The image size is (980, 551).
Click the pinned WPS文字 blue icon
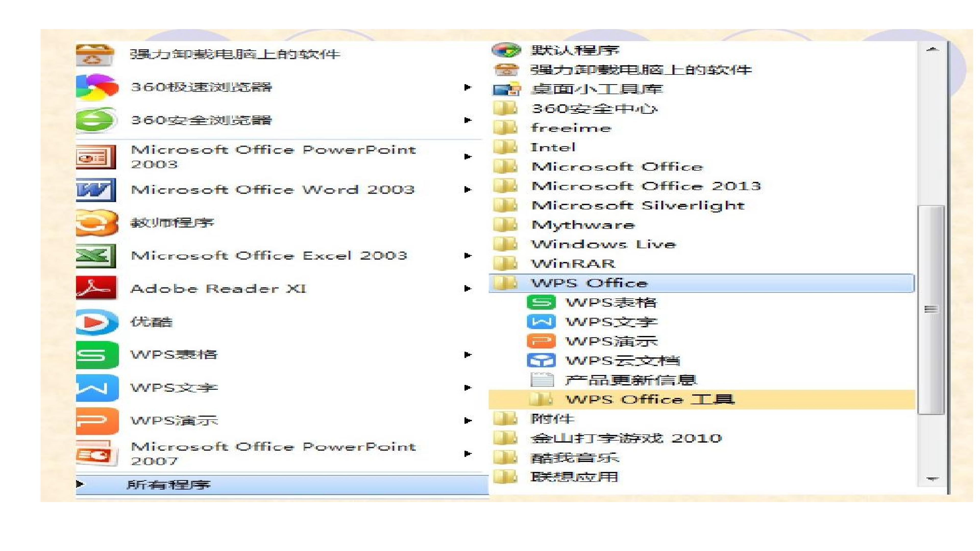point(97,388)
